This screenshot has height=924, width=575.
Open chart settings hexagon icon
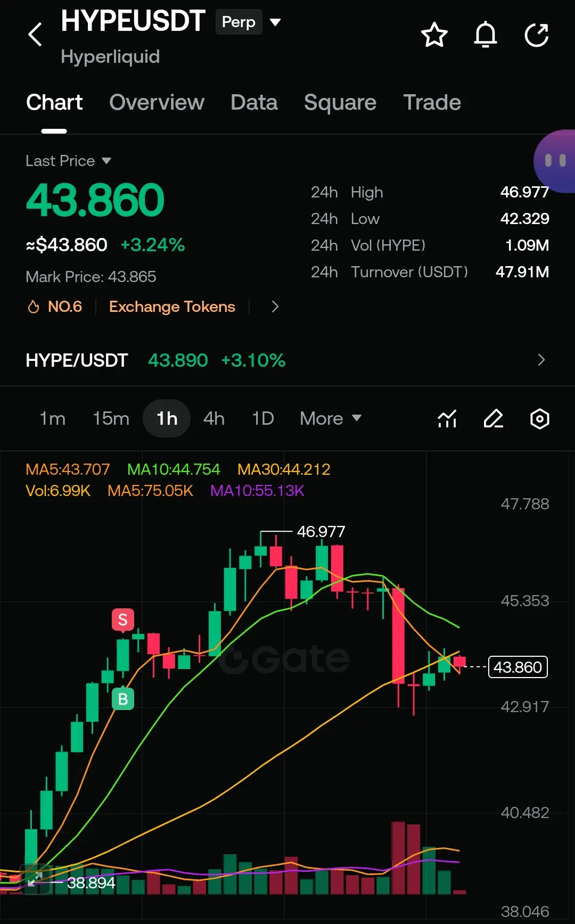(540, 419)
